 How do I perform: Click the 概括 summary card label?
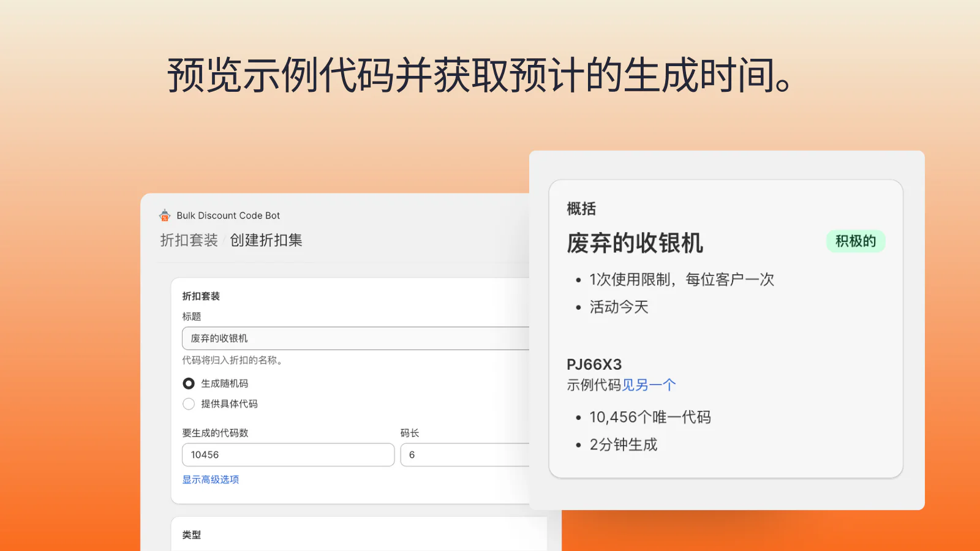pos(581,209)
